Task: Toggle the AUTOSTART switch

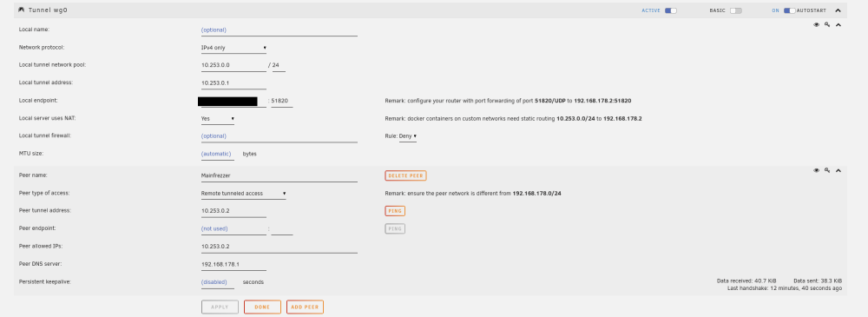Action: (789, 10)
